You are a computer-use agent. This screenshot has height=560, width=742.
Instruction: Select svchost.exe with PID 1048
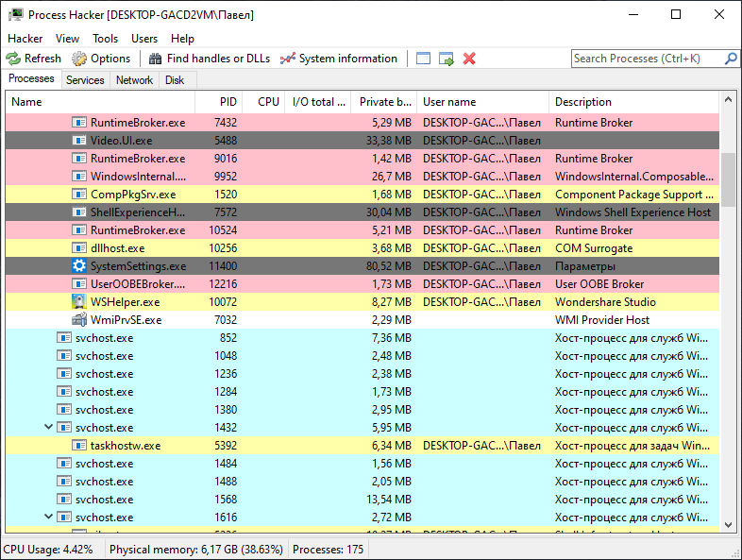[x=363, y=356]
